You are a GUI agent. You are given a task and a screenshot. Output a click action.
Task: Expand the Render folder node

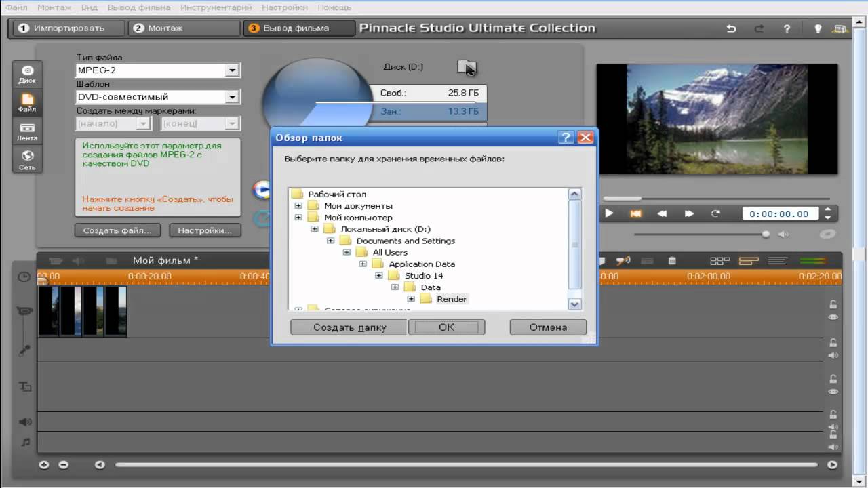coord(411,299)
